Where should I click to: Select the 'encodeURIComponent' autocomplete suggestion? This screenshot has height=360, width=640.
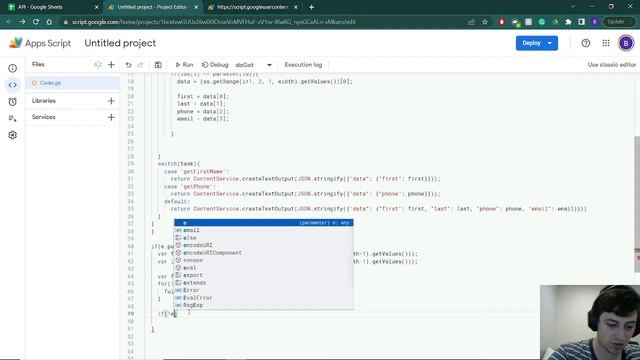coord(264,253)
